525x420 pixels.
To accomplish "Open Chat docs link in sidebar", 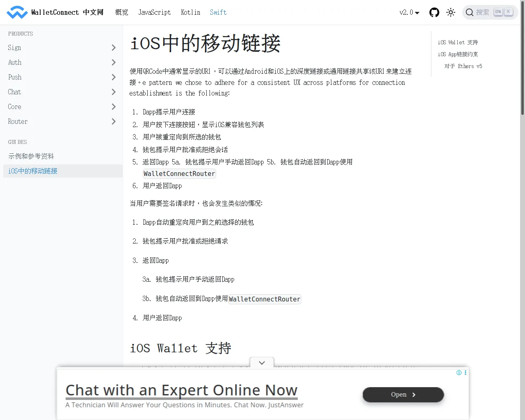I will [14, 92].
